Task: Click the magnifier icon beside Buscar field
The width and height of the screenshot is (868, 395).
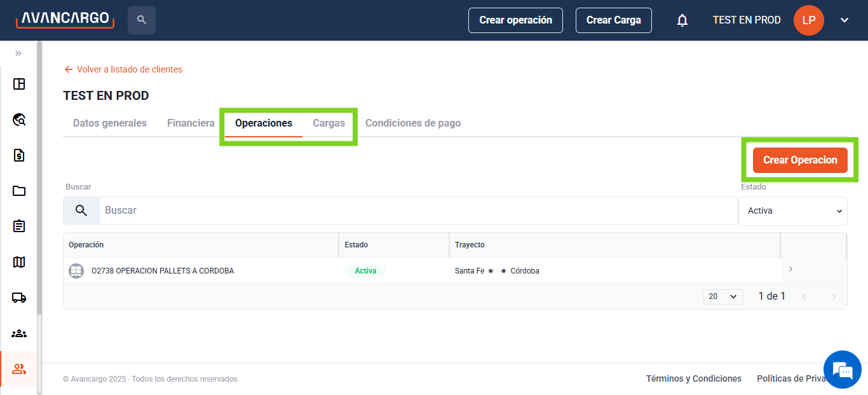Action: pos(81,211)
